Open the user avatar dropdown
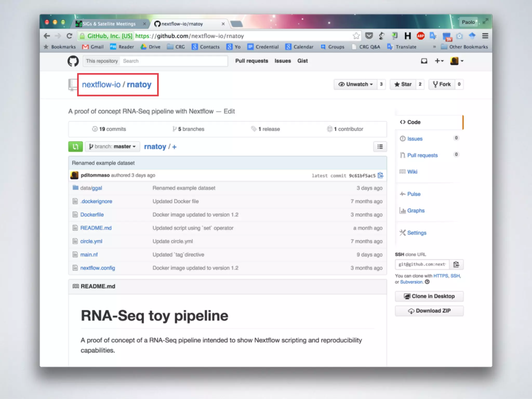532x399 pixels. (x=457, y=61)
